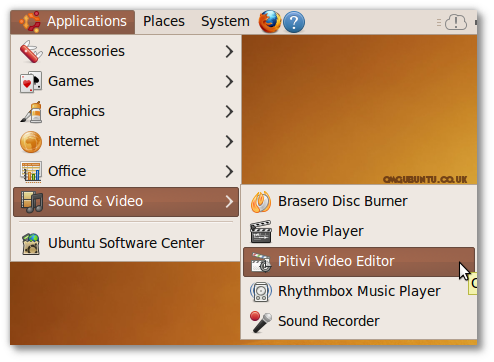
Task: Launch Firefox from the panel icon
Action: [x=270, y=22]
